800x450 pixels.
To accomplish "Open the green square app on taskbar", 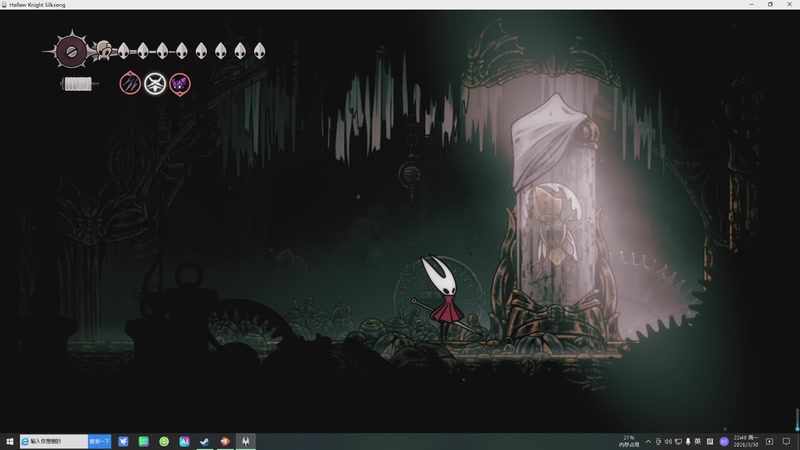I will (x=143, y=441).
